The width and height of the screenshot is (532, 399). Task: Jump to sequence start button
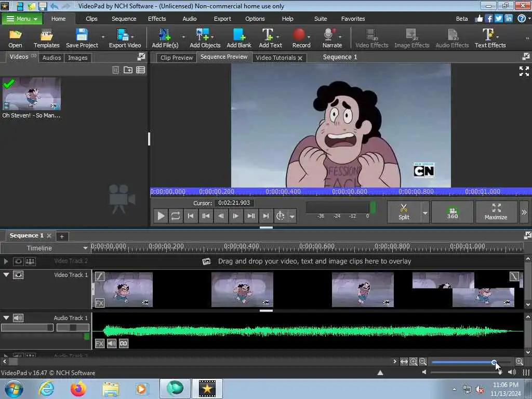tap(191, 216)
